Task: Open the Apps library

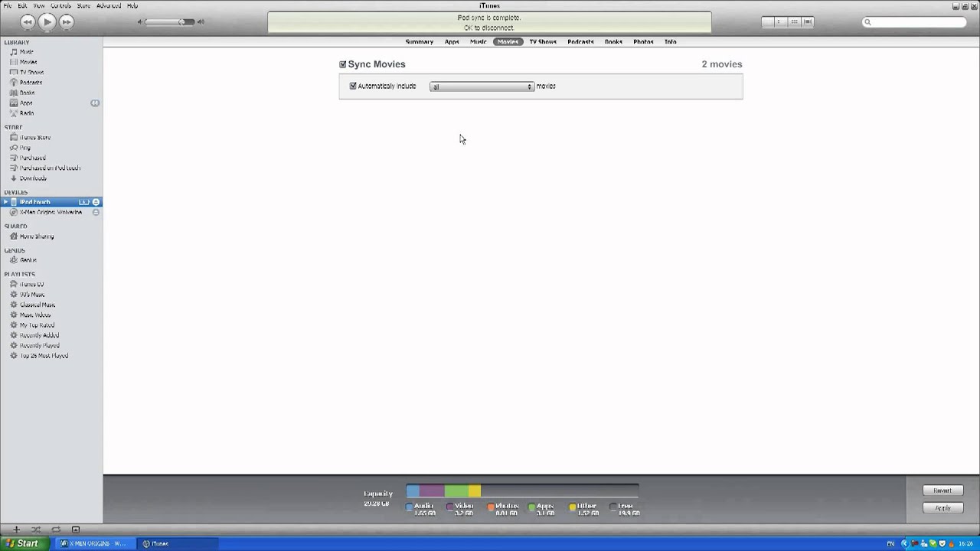Action: coord(26,103)
